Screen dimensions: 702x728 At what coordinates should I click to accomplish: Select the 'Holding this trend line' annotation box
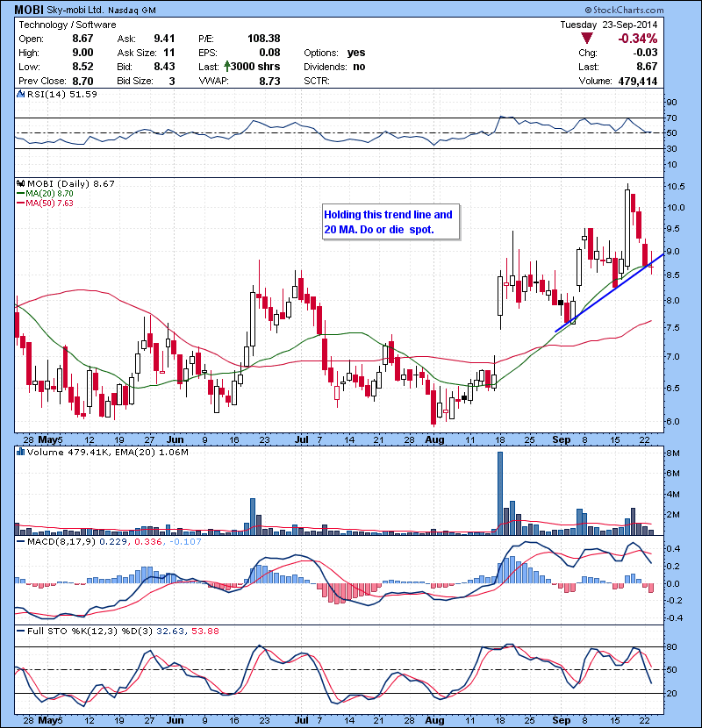coord(391,222)
